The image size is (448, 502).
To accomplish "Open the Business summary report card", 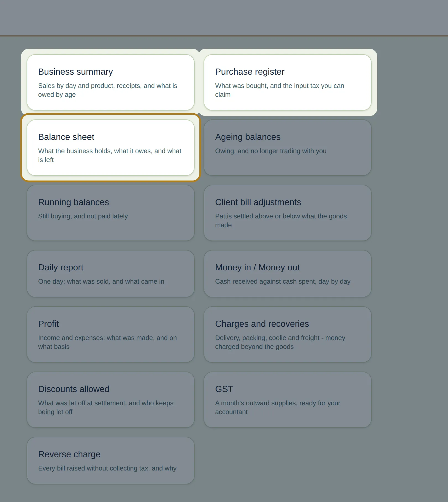I will (x=111, y=82).
